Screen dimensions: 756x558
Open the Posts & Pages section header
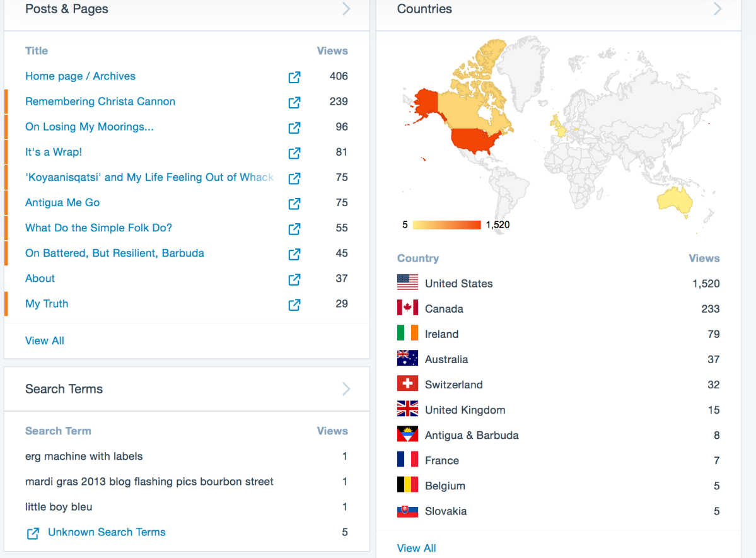pos(66,9)
